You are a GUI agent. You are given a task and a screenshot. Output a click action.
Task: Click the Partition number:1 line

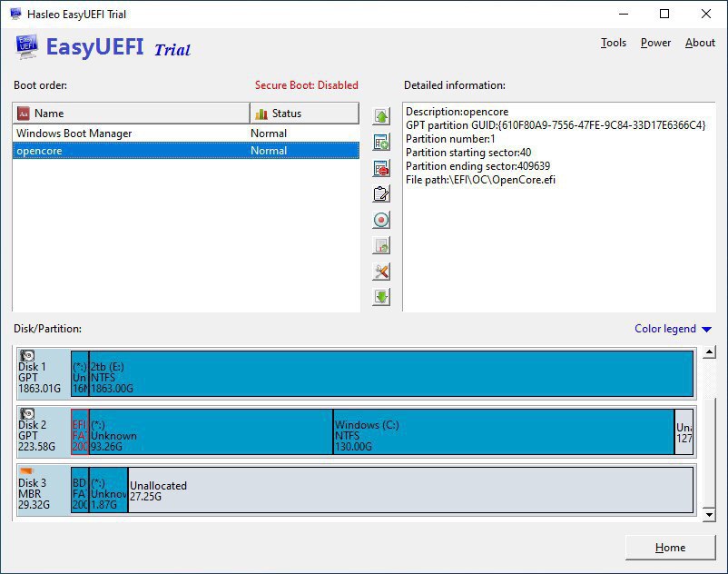point(450,139)
